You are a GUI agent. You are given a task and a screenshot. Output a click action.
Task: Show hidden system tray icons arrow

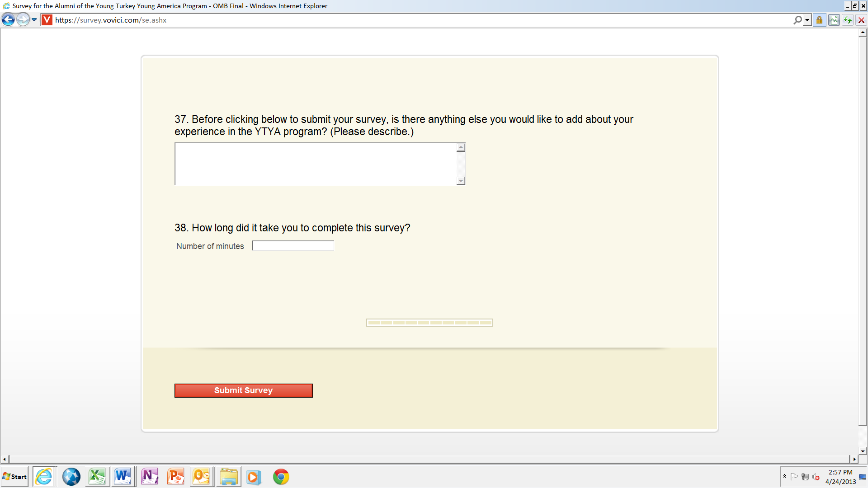pos(784,476)
